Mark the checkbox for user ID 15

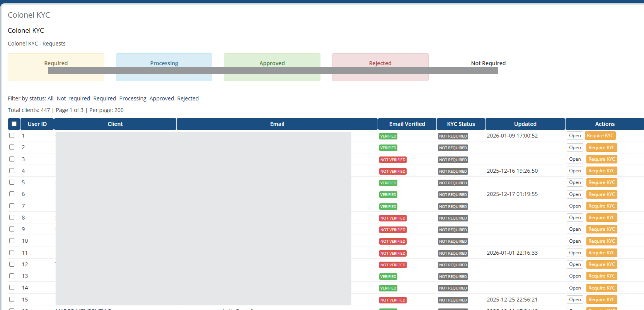12,299
